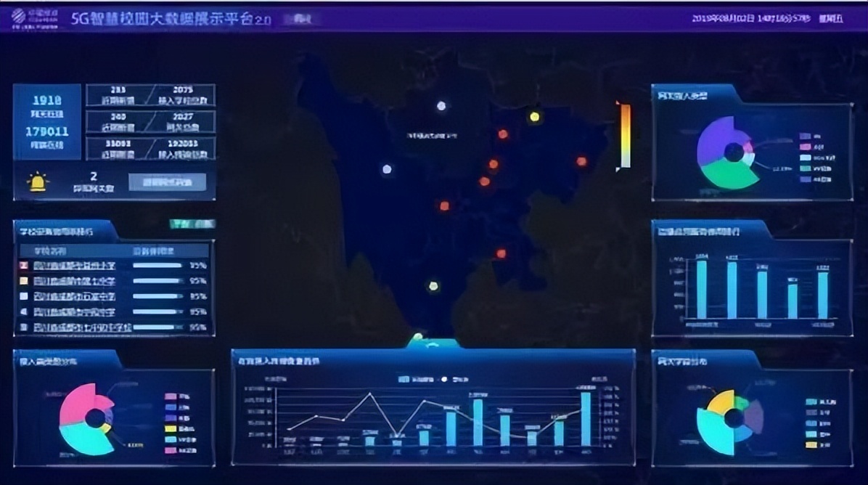Click the vertical heat color scale beside map
The image size is (868, 485).
coord(625,136)
